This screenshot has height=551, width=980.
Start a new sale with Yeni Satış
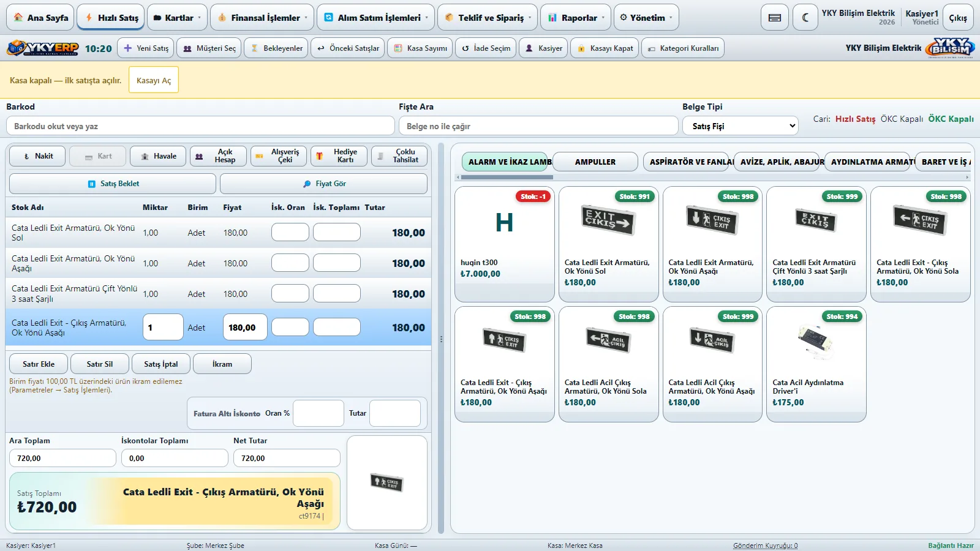click(x=146, y=48)
